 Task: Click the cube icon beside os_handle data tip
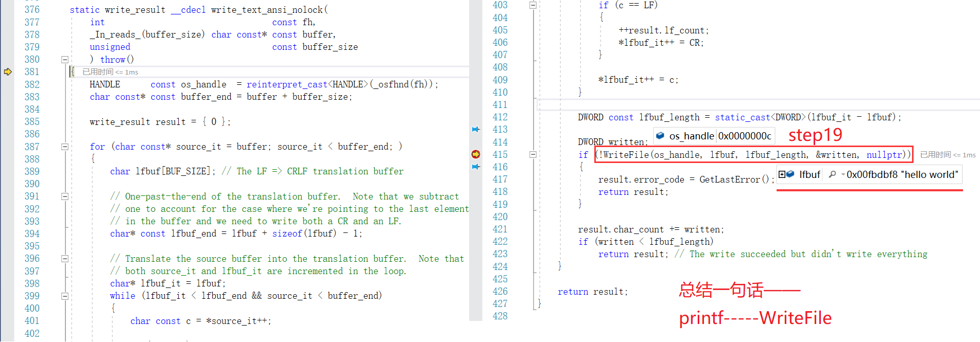[x=660, y=136]
